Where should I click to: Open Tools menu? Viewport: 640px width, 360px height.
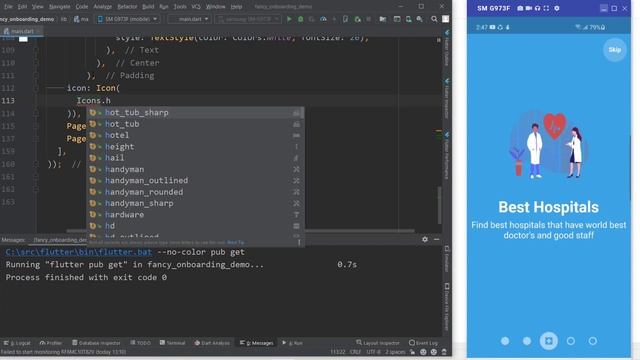(180, 7)
